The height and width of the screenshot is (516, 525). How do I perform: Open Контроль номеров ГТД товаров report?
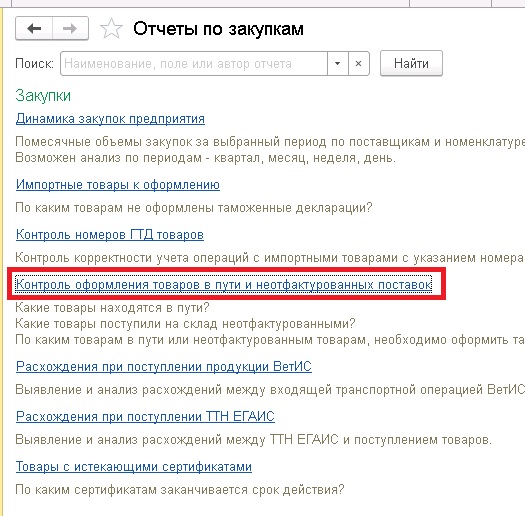110,234
